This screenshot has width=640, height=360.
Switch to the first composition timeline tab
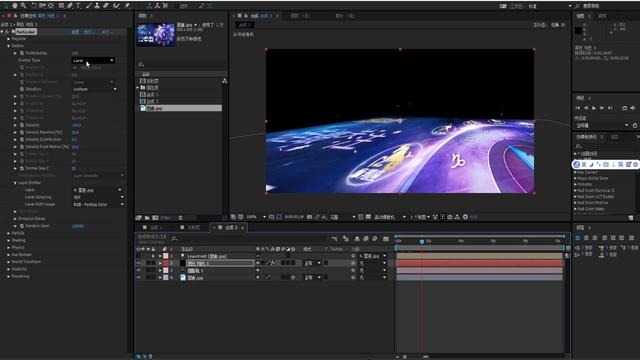(154, 227)
